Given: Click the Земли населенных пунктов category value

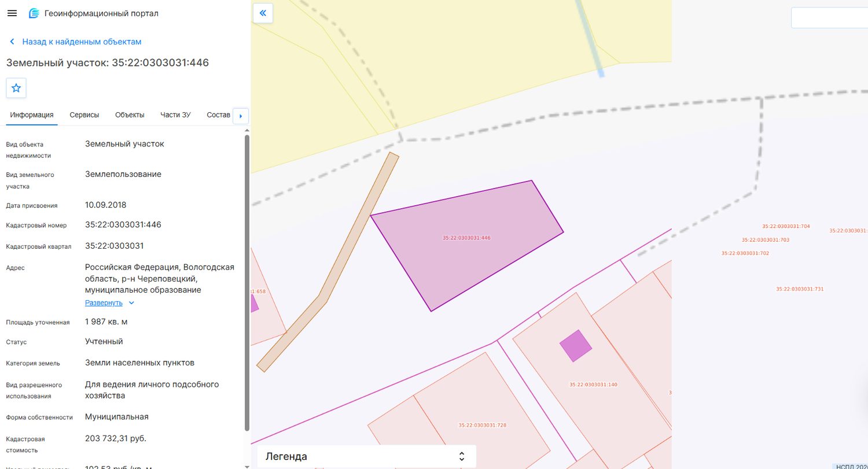Looking at the screenshot, I should 139,363.
